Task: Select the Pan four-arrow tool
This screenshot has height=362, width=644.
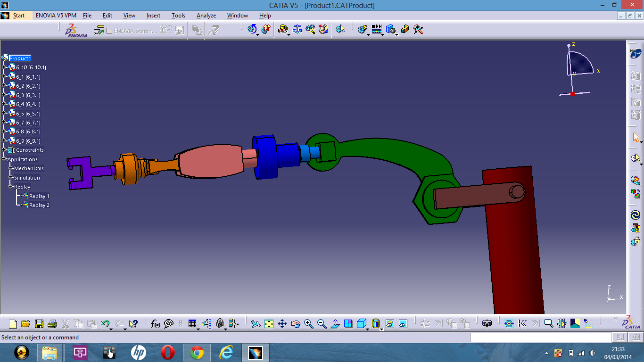Action: (282, 324)
